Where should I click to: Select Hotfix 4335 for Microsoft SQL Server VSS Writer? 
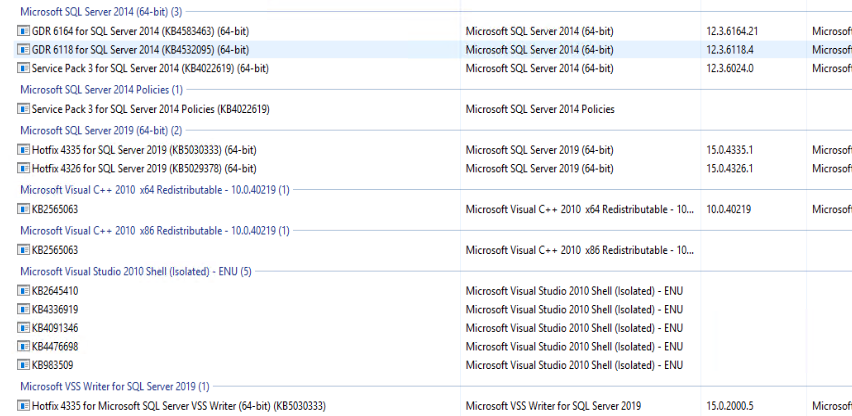click(179, 406)
